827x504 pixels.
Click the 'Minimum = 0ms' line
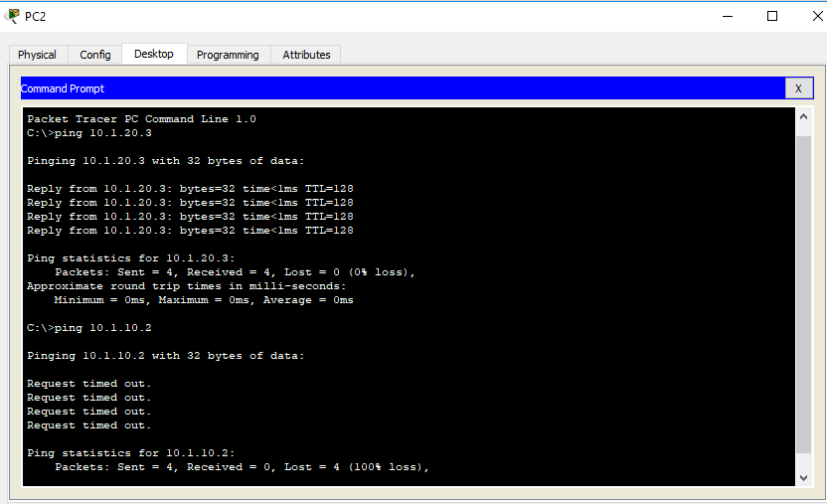click(204, 300)
